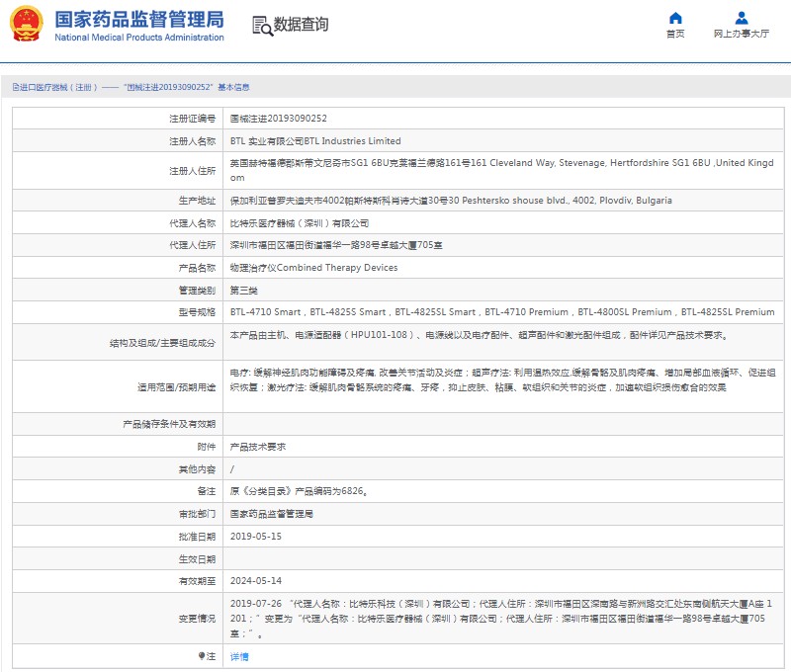Click the 管理类别 label

(x=197, y=291)
